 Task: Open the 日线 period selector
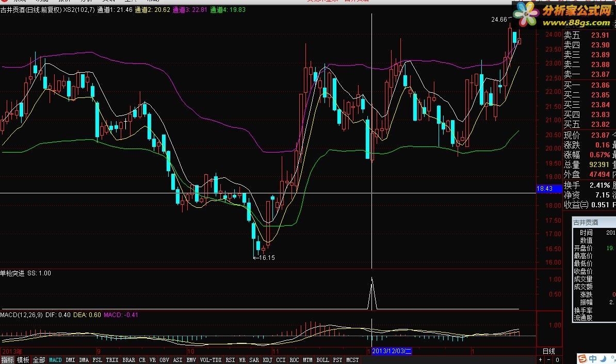point(548,351)
